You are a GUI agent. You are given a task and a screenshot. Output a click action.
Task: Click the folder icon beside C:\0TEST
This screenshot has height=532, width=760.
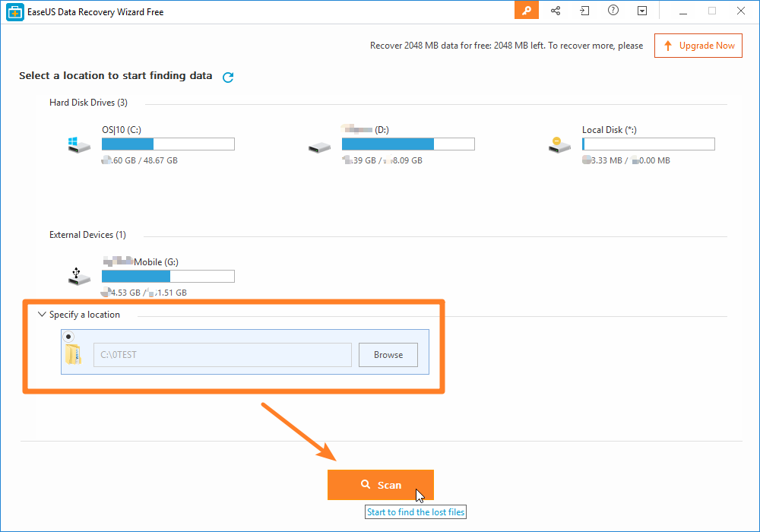(73, 355)
